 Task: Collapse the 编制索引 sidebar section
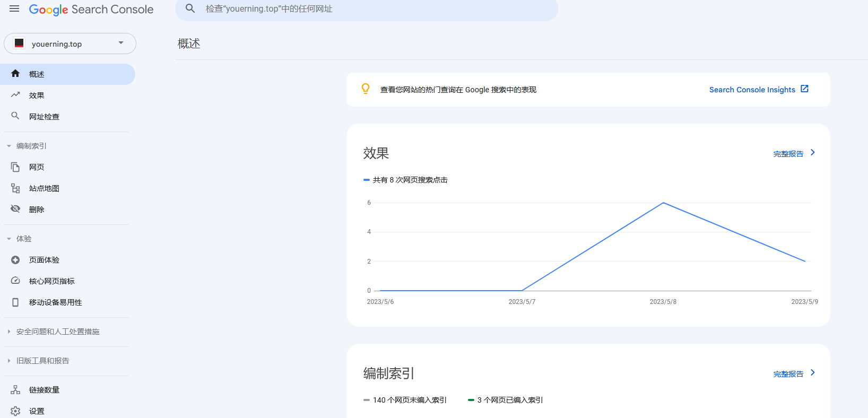point(27,146)
